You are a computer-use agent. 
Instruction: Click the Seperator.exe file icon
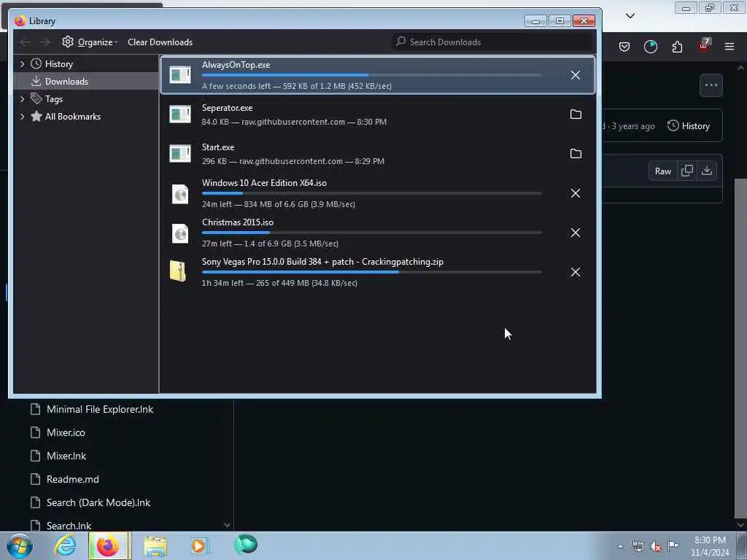tap(180, 114)
